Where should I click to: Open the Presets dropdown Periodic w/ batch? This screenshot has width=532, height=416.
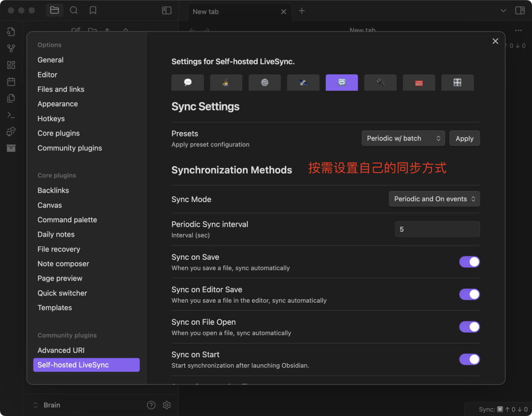(x=403, y=138)
